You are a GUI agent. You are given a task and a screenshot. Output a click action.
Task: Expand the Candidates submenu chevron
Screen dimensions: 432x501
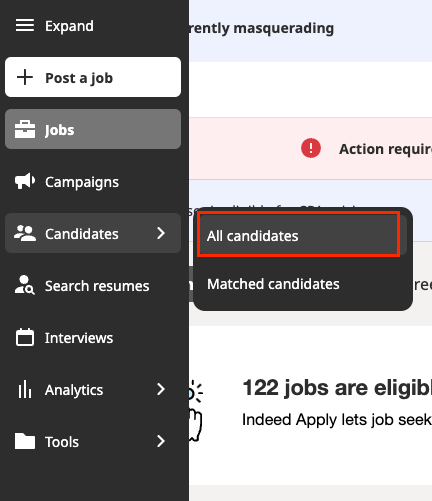(x=161, y=233)
